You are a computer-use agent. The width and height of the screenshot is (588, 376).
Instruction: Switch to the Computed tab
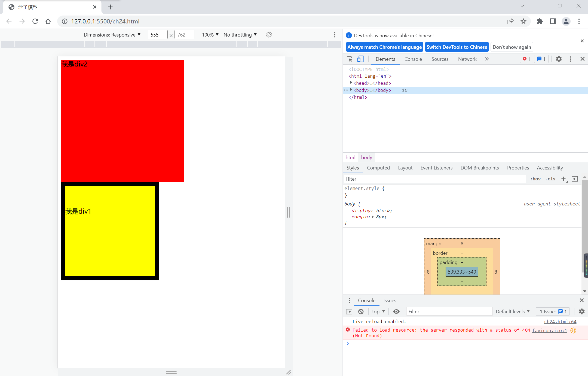click(x=378, y=168)
